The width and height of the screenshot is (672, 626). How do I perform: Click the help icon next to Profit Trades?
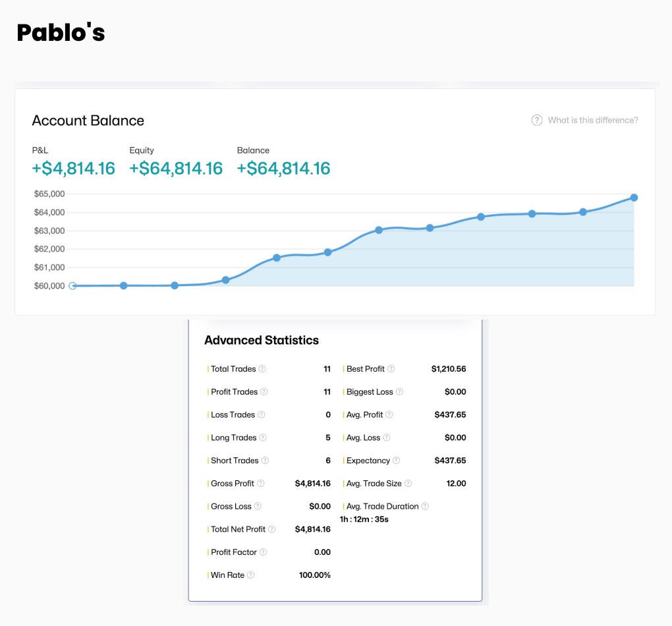click(264, 392)
